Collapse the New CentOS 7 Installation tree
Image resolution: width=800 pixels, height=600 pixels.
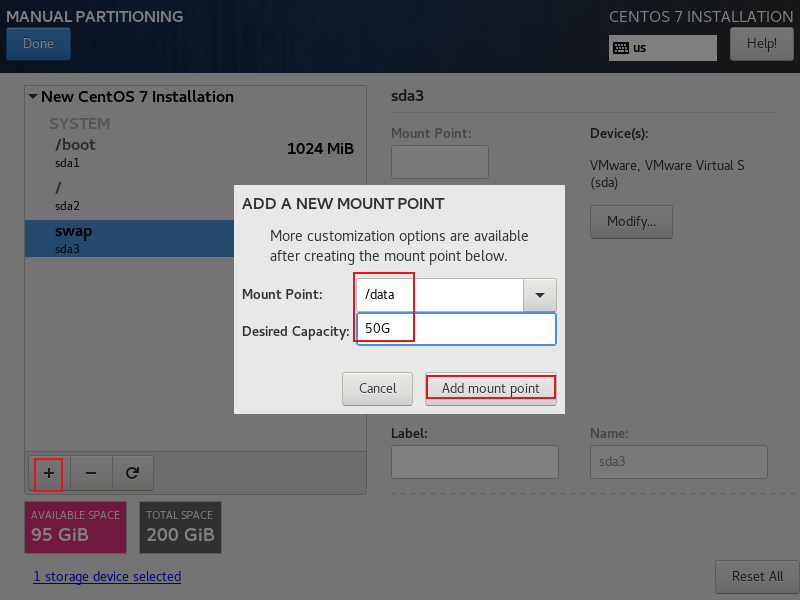(x=33, y=97)
